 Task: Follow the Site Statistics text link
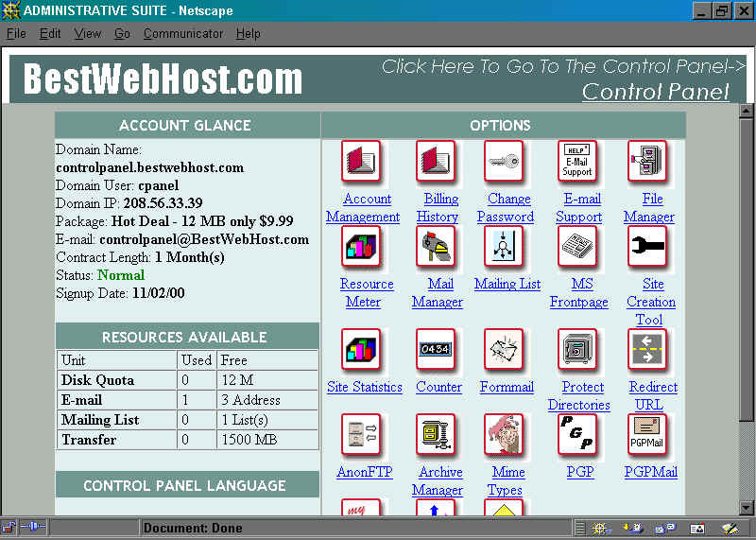pyautogui.click(x=365, y=387)
